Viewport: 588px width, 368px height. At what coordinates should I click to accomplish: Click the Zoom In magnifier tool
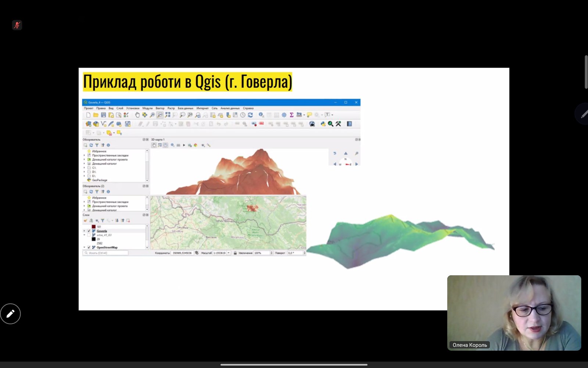pos(152,115)
